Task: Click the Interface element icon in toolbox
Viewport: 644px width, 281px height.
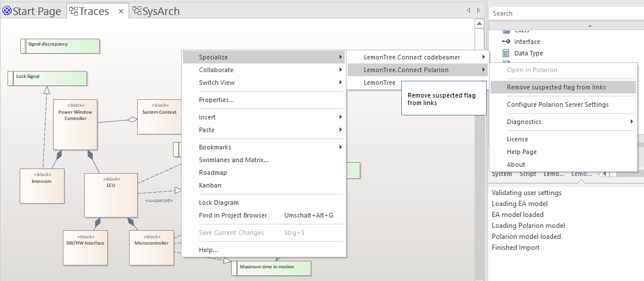Action: point(506,42)
